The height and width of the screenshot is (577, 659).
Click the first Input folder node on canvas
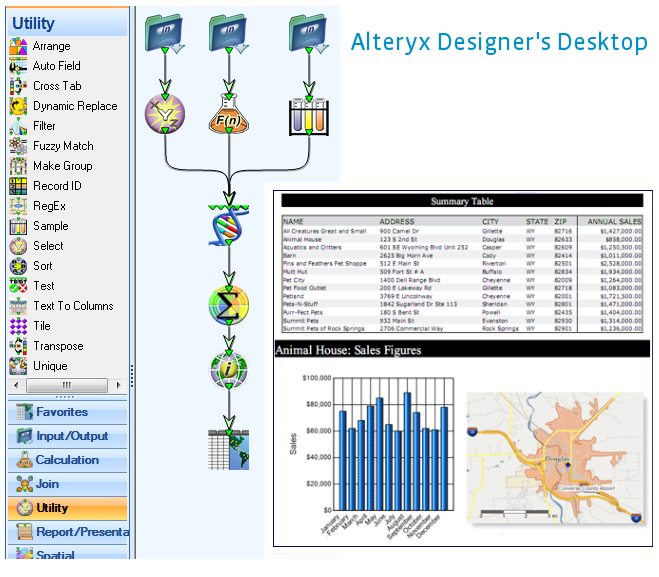click(x=165, y=34)
